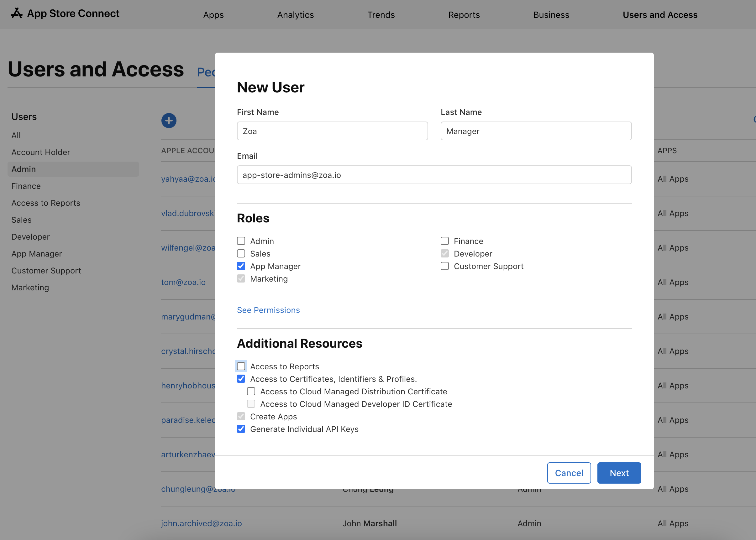Image resolution: width=756 pixels, height=540 pixels.
Task: Select Users and Access in top navigation
Action: tap(660, 15)
